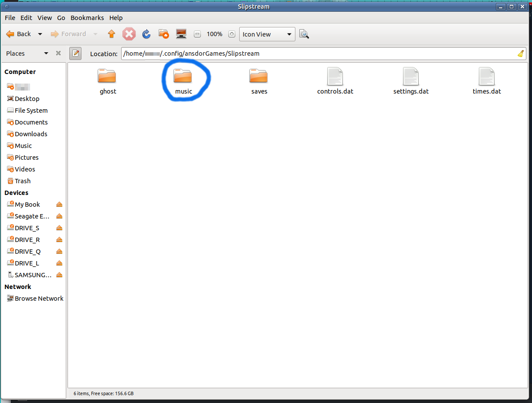Zoom in with the plus icon

[x=232, y=34]
